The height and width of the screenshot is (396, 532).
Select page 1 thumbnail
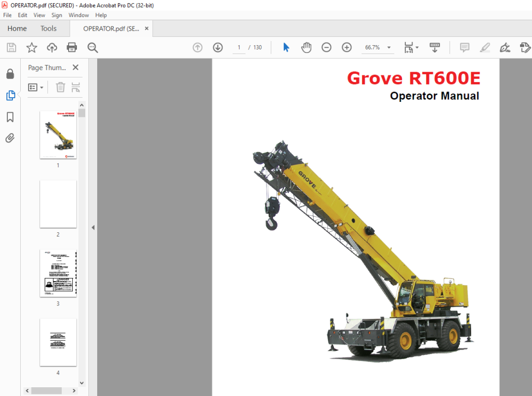[x=58, y=135]
